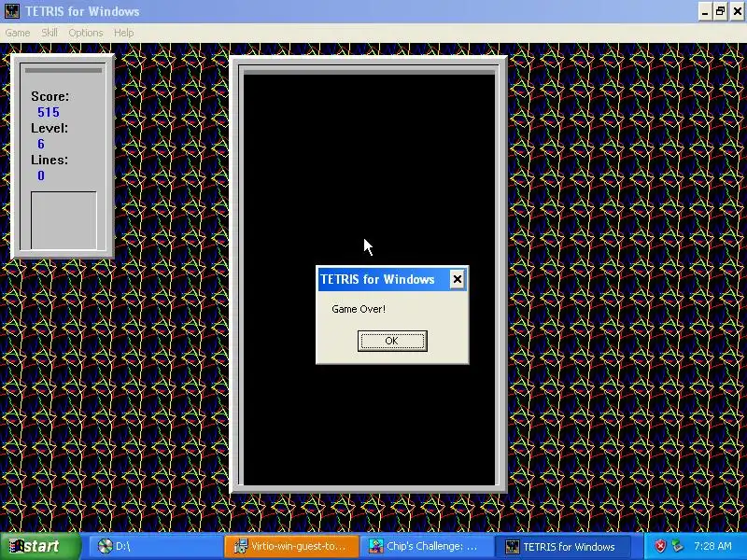Restore down the main Tetris window
The width and height of the screenshot is (747, 560).
pos(721,11)
